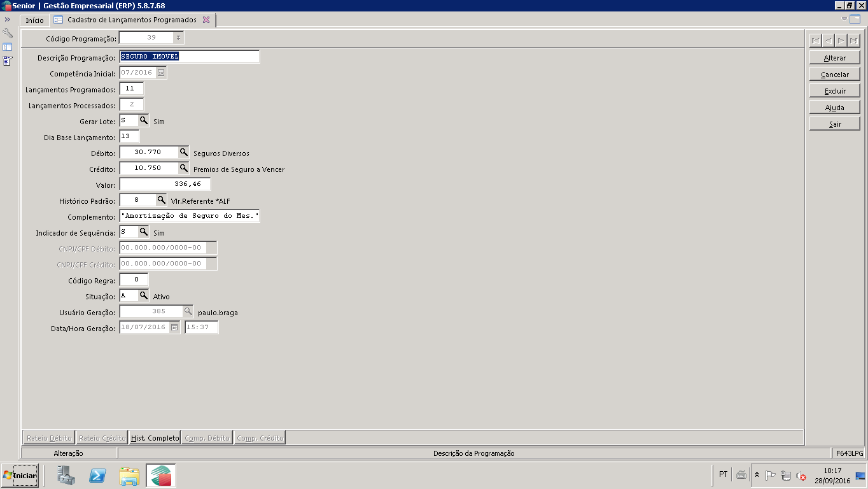Screen dimensions: 868x489
Task: Click the Premios de Seguro a Vencer label
Action: pyautogui.click(x=239, y=169)
